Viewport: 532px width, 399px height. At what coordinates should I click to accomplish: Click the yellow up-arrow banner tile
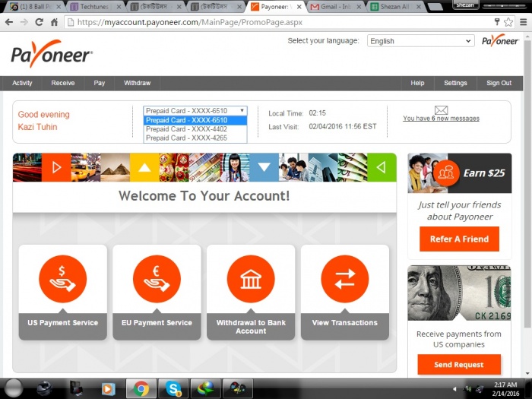point(144,167)
